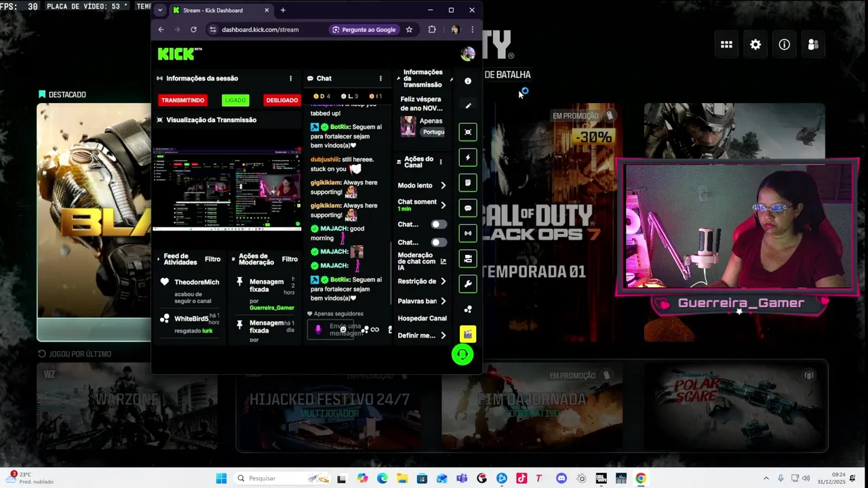The height and width of the screenshot is (488, 868).
Task: Click the Microsoft Edge taskbar icon
Action: [382, 479]
